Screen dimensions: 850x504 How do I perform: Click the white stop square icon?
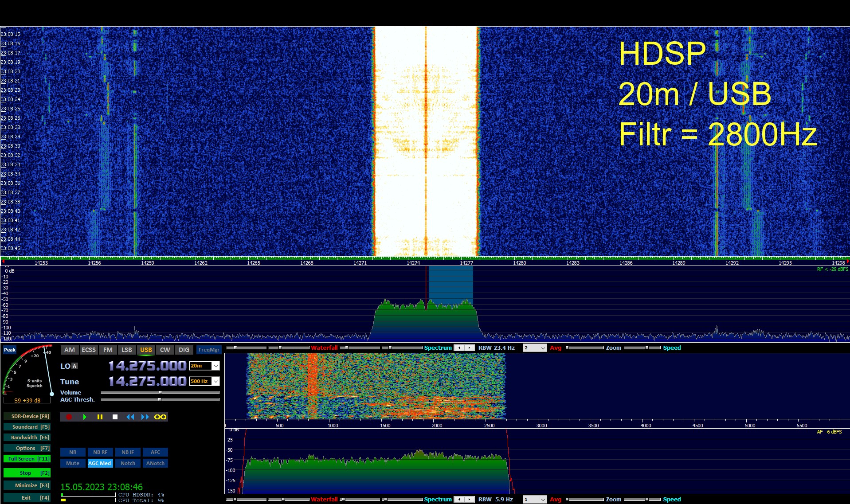(115, 417)
